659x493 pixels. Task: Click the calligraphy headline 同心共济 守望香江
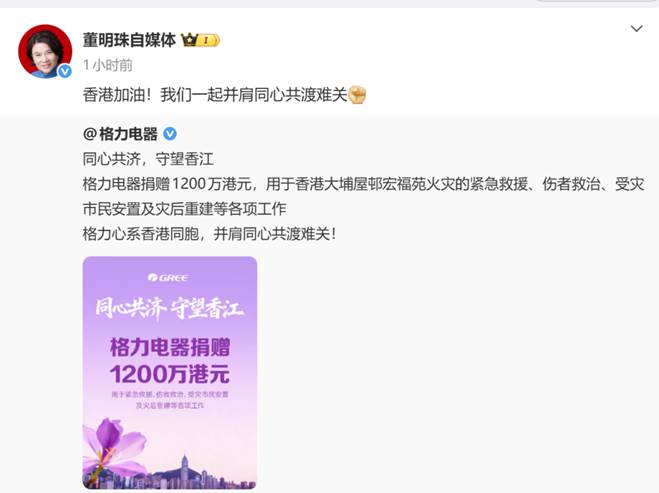click(169, 309)
